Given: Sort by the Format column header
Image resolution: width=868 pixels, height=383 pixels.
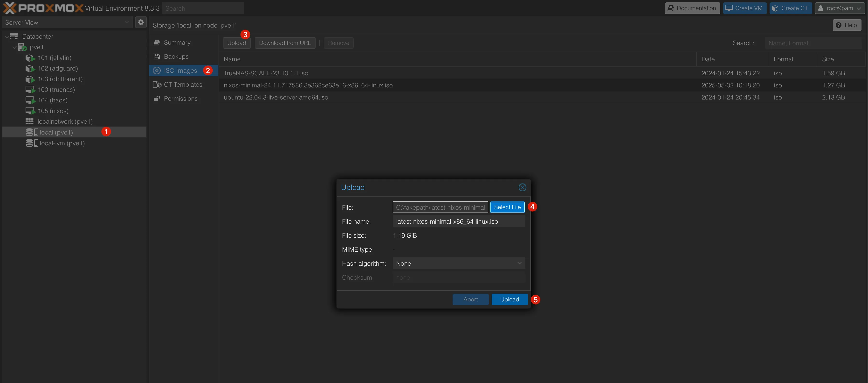Looking at the screenshot, I should pyautogui.click(x=793, y=59).
